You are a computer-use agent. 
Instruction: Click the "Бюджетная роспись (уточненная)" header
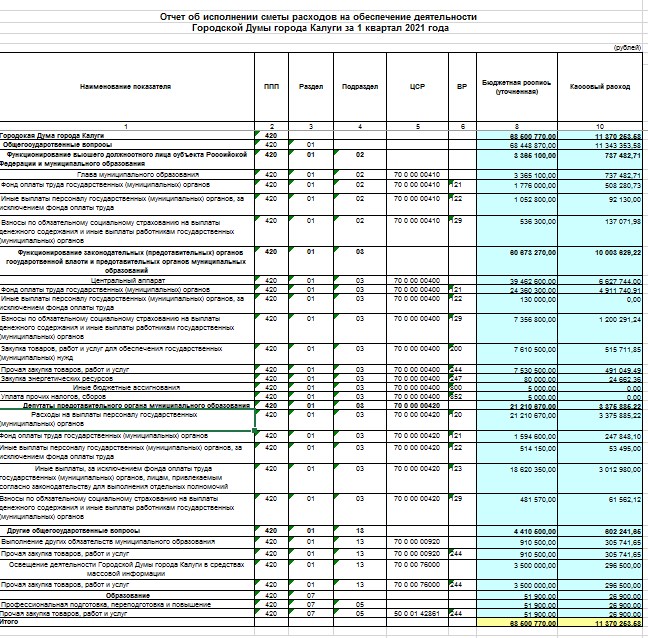tap(515, 87)
